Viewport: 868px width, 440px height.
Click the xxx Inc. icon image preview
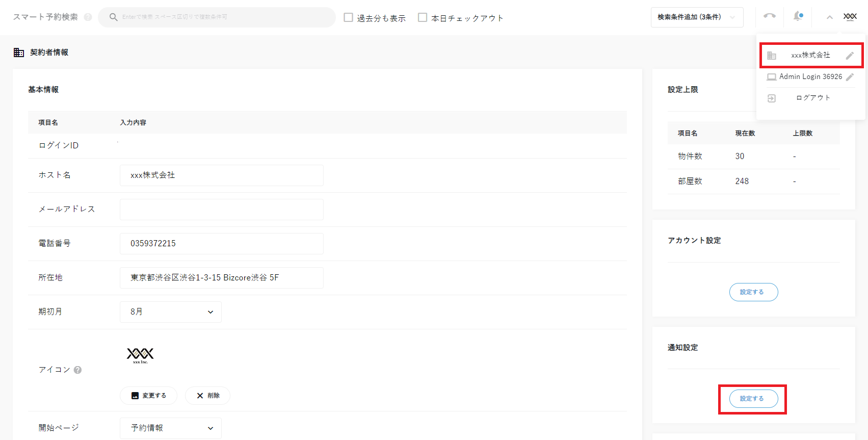tap(140, 355)
